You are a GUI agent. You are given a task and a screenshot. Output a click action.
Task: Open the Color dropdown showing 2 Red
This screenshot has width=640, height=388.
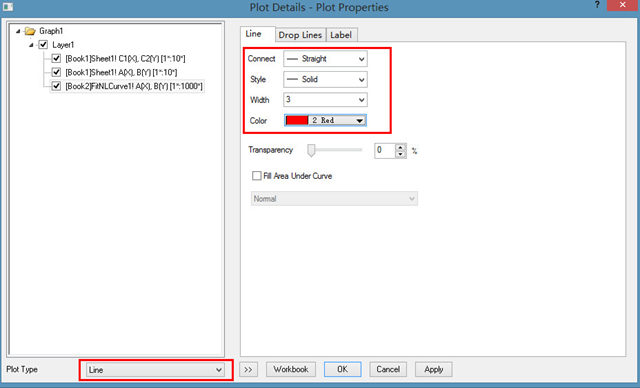click(325, 120)
